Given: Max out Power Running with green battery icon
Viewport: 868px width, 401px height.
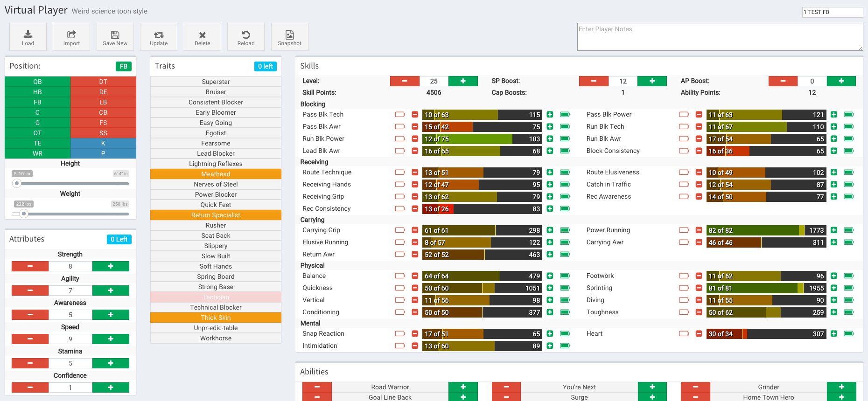Looking at the screenshot, I should click(848, 230).
